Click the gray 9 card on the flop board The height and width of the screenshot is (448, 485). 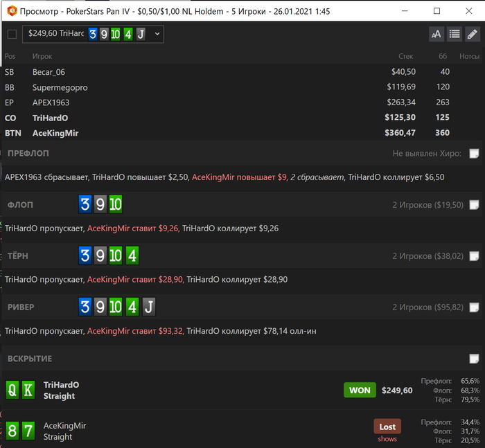[100, 204]
